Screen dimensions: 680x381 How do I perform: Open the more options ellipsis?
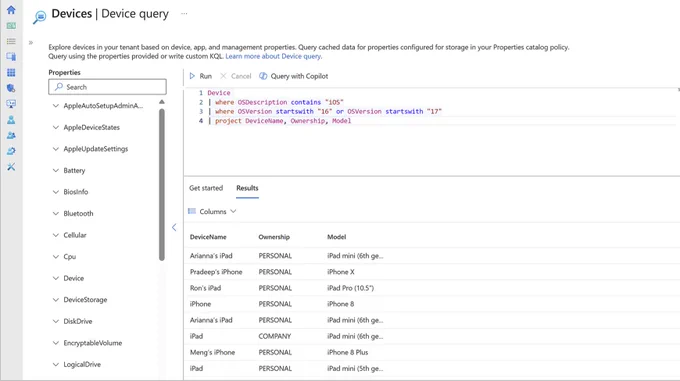[184, 13]
